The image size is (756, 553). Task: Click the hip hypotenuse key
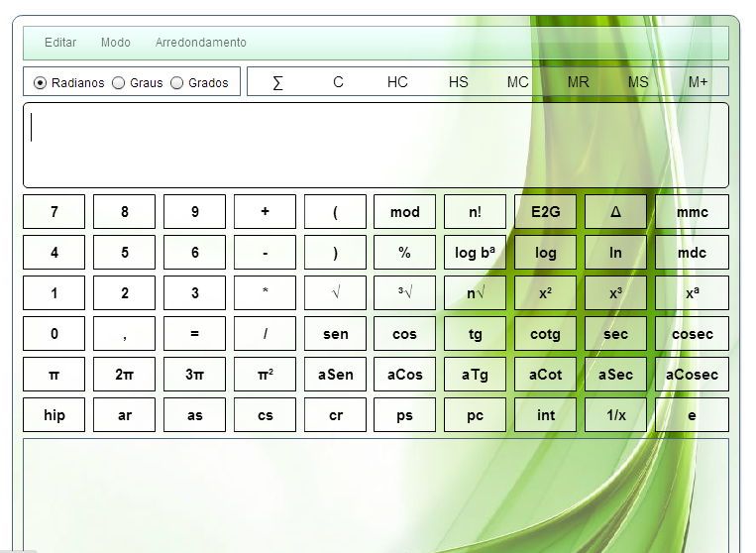pos(54,414)
